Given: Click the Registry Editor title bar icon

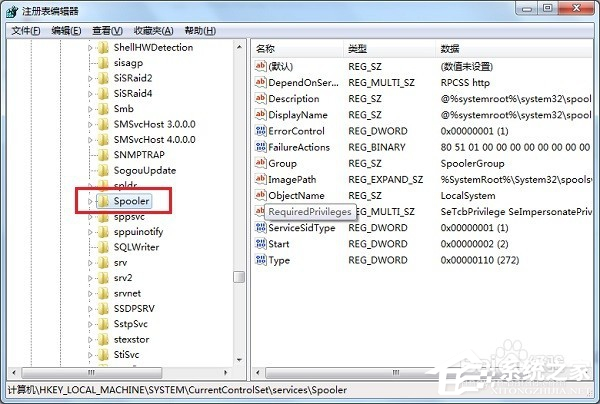Looking at the screenshot, I should point(11,10).
